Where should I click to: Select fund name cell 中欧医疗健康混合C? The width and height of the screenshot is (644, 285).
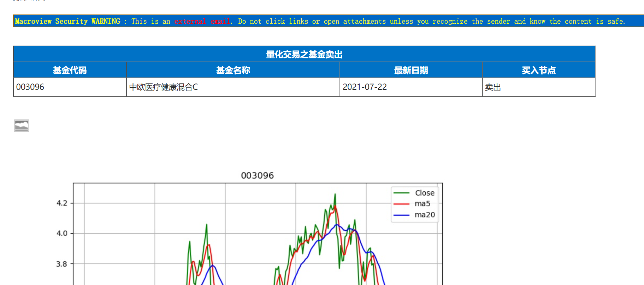233,87
